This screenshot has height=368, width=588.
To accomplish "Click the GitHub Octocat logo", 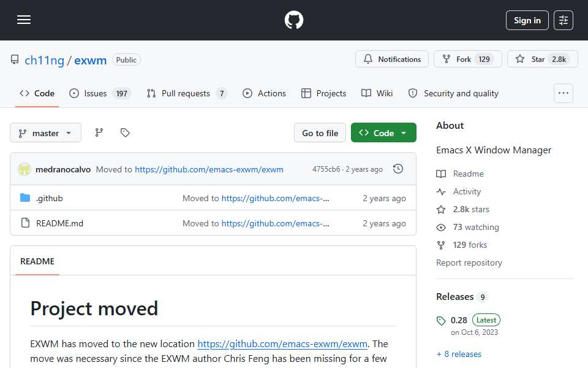I will tap(293, 20).
